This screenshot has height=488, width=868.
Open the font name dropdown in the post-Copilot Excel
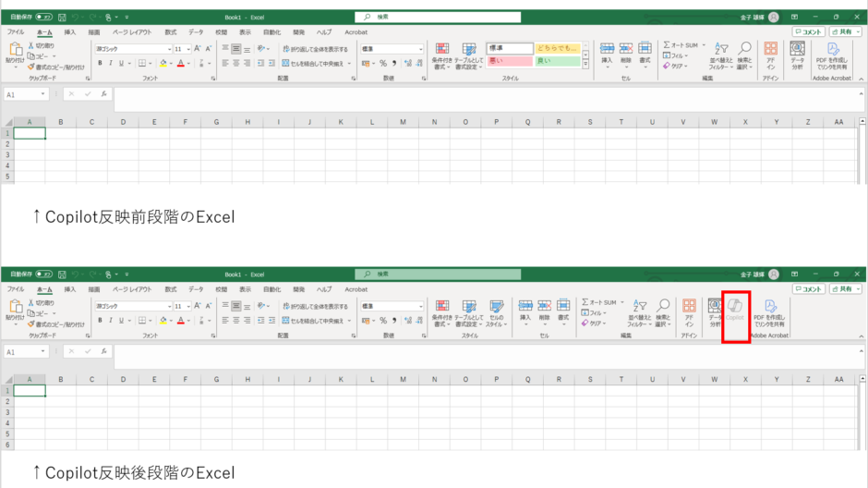point(169,306)
